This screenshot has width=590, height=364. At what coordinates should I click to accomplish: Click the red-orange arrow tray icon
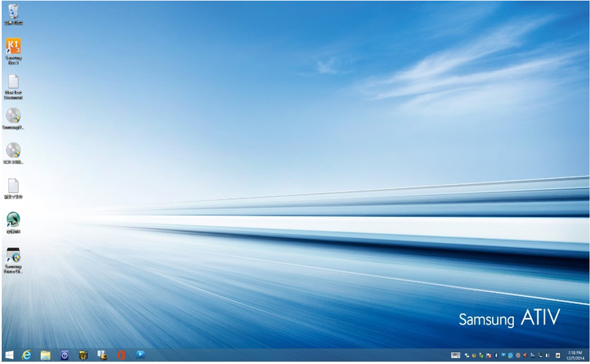pyautogui.click(x=525, y=355)
